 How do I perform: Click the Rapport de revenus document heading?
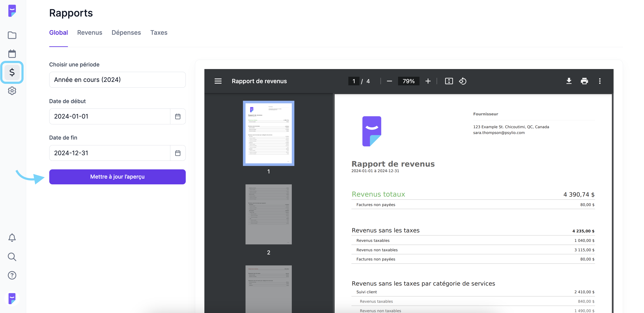coord(393,164)
